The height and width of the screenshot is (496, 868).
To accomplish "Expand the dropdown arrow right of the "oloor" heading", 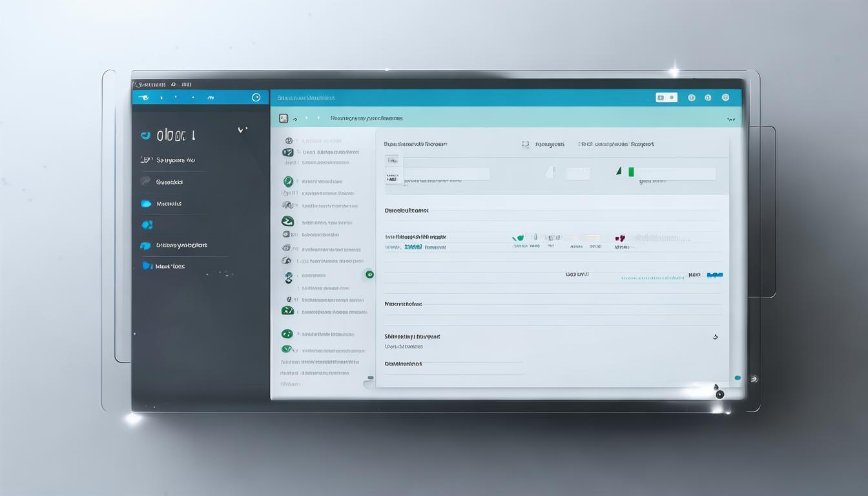I will pos(242,130).
